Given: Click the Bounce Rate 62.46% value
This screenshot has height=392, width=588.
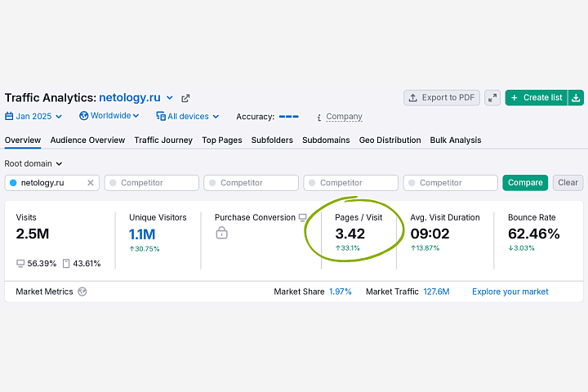Looking at the screenshot, I should coord(533,234).
